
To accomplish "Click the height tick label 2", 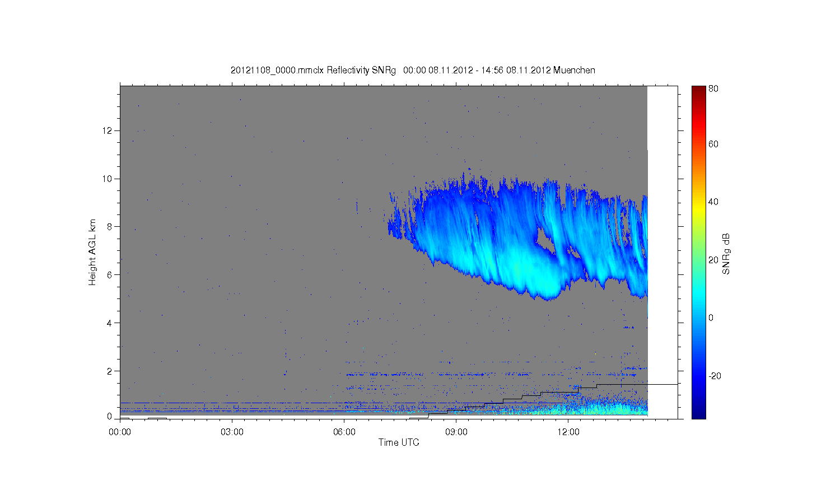I will [x=110, y=371].
